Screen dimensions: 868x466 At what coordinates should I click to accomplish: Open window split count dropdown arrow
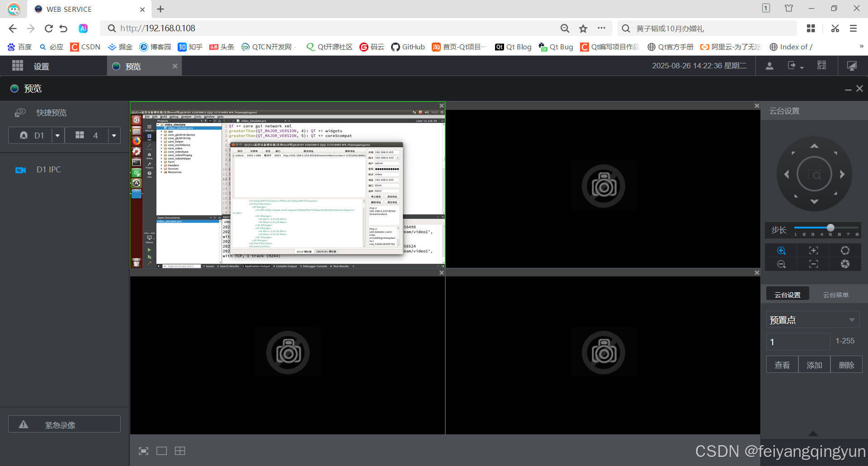(114, 135)
